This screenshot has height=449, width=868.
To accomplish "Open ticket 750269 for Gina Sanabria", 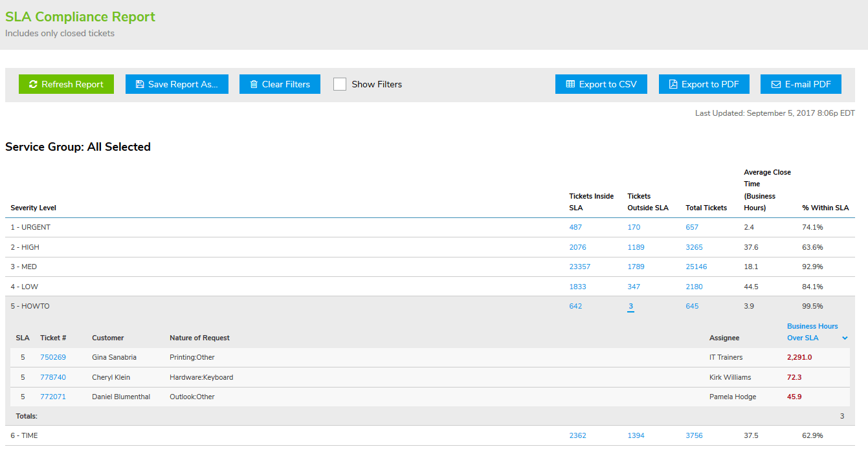I will pyautogui.click(x=53, y=357).
